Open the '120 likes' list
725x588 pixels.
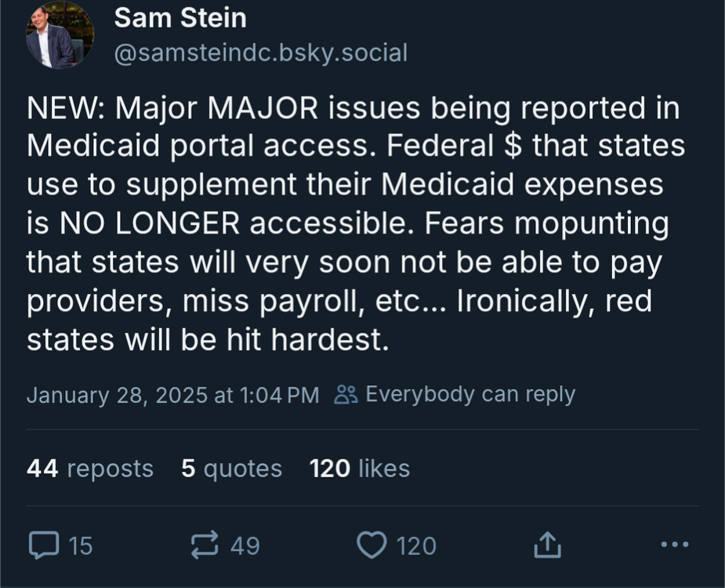click(x=357, y=468)
